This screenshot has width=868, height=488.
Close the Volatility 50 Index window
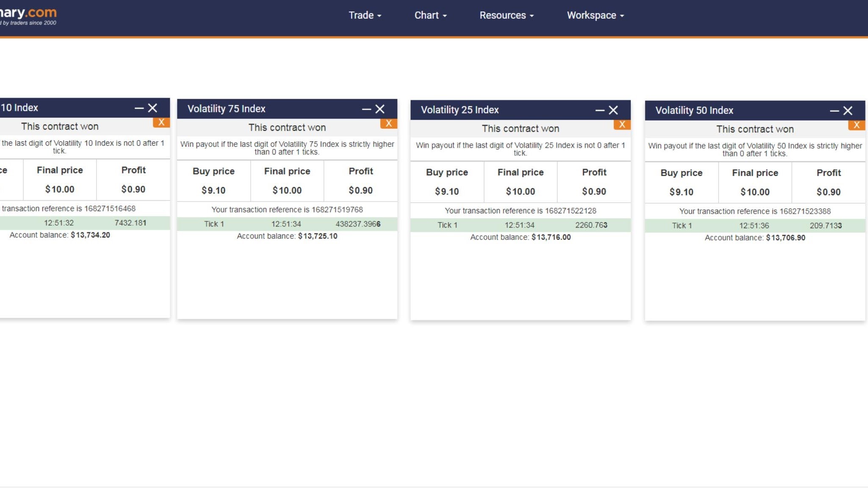pos(848,111)
